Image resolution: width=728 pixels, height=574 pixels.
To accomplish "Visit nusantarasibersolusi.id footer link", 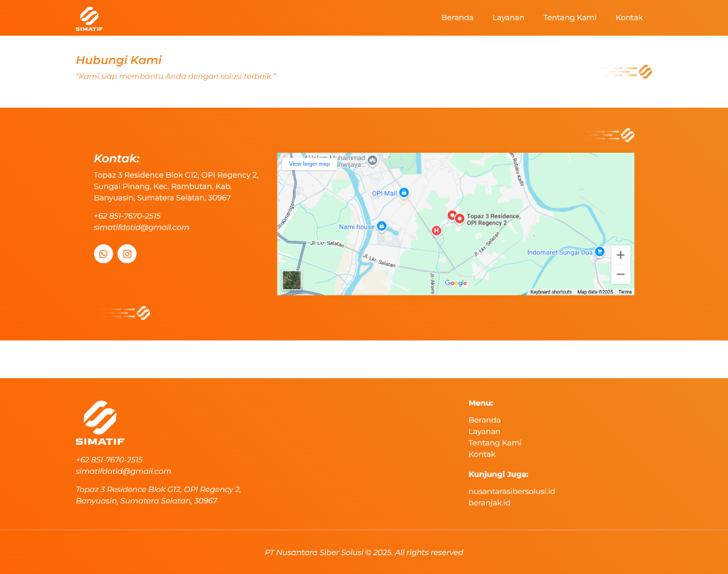I will pyautogui.click(x=511, y=491).
